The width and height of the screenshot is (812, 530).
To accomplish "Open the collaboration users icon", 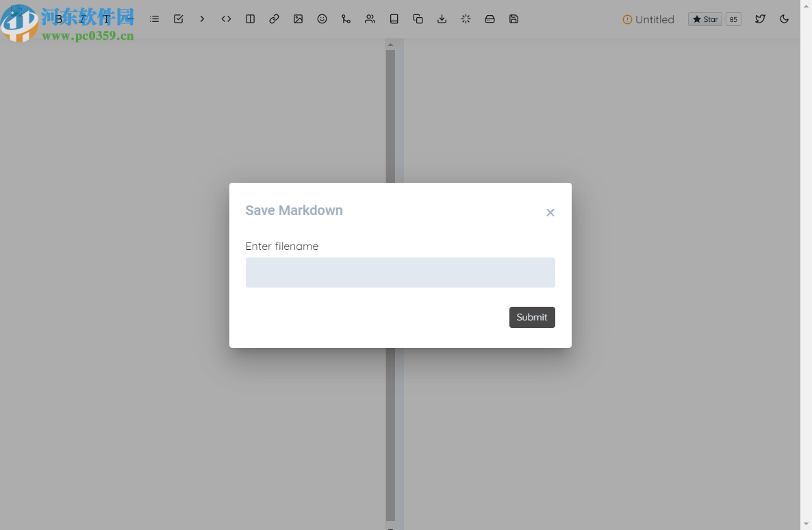I will click(370, 18).
